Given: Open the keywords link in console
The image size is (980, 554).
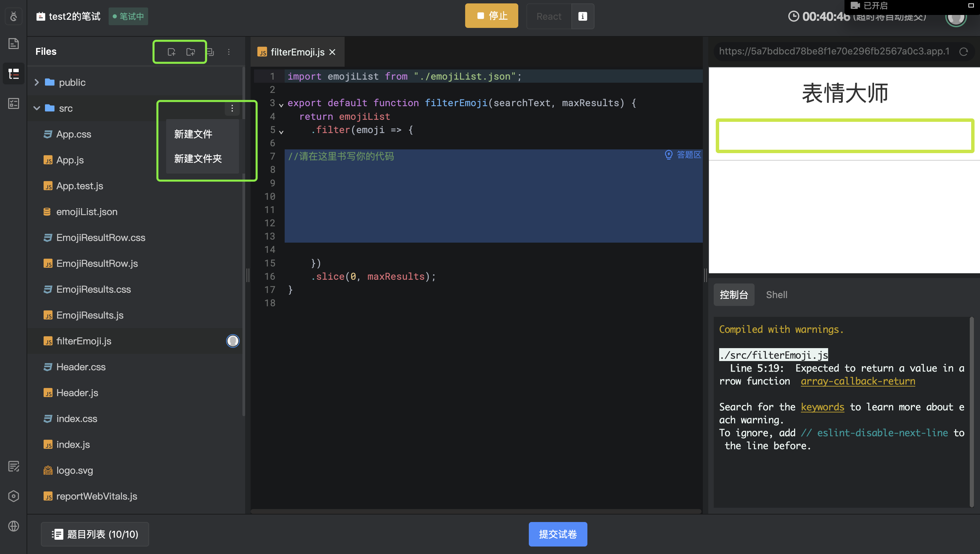Looking at the screenshot, I should (822, 407).
